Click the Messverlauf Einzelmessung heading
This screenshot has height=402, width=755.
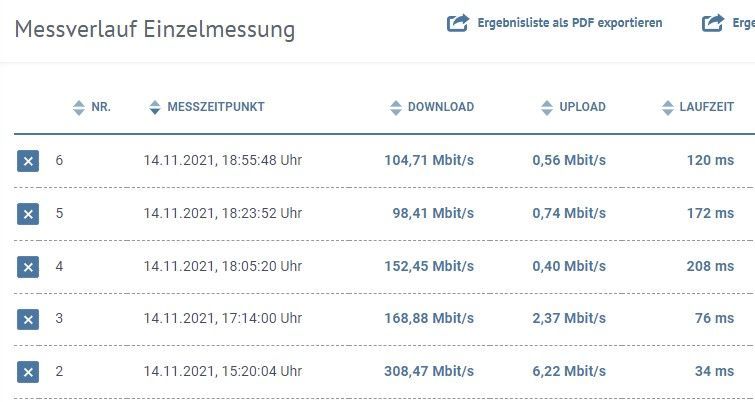point(155,29)
